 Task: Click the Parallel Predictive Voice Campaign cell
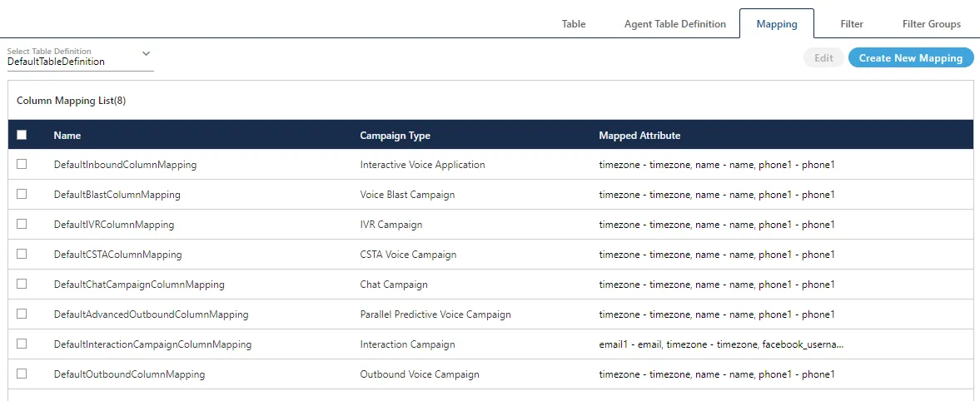(x=435, y=314)
